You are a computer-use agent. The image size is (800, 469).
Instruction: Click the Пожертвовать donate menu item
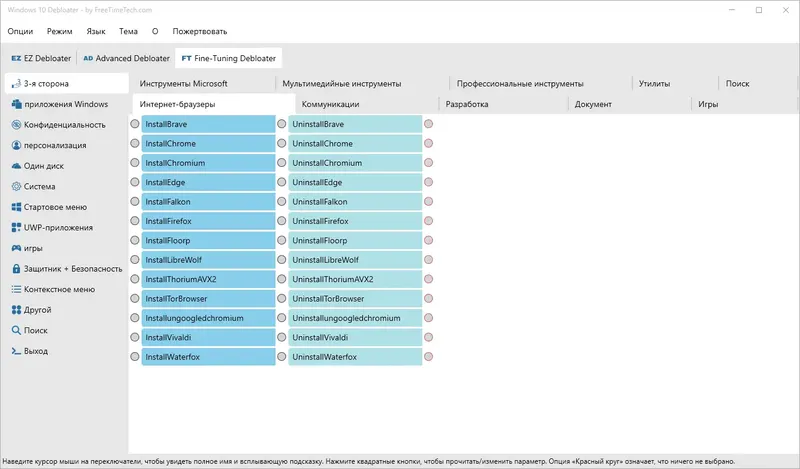200,32
